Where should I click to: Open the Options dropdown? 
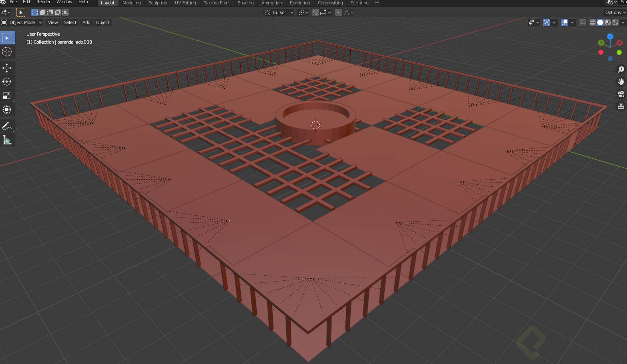[x=615, y=12]
